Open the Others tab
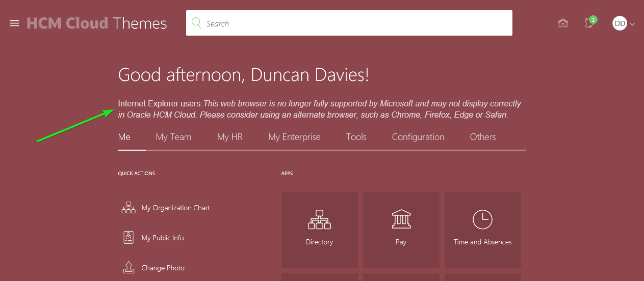644x281 pixels. [x=483, y=137]
